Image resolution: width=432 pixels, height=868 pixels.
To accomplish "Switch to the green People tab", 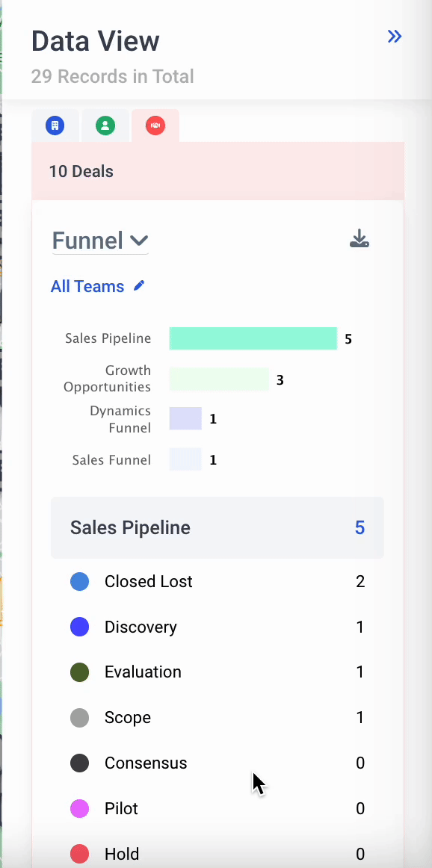I will [105, 125].
